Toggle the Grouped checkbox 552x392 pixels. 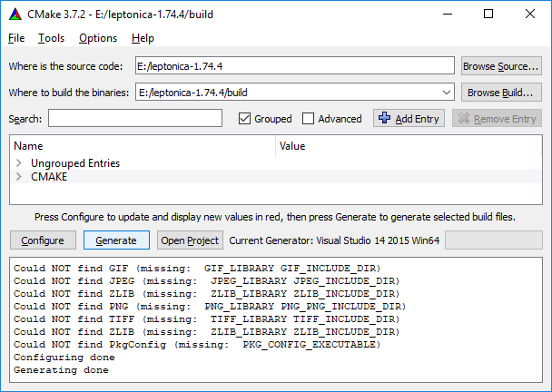(x=244, y=119)
